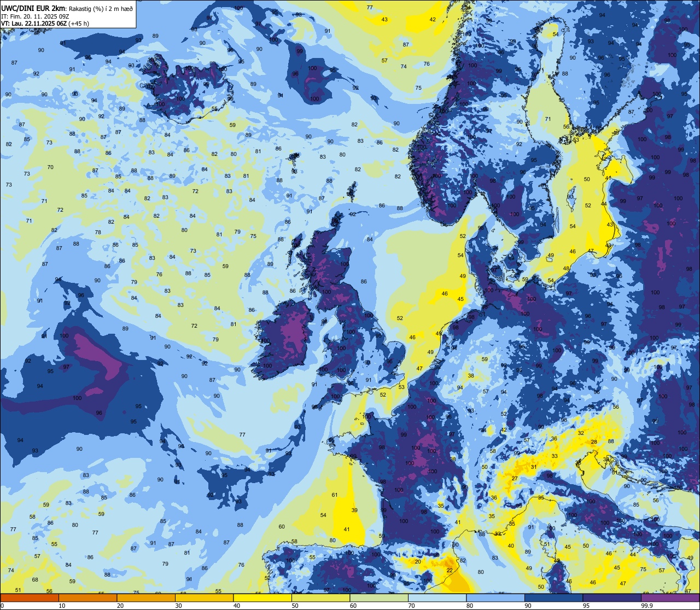Screen dimensions: 700x610
Task: Click the light blue 80–90 legend swatch
Action: point(495,597)
